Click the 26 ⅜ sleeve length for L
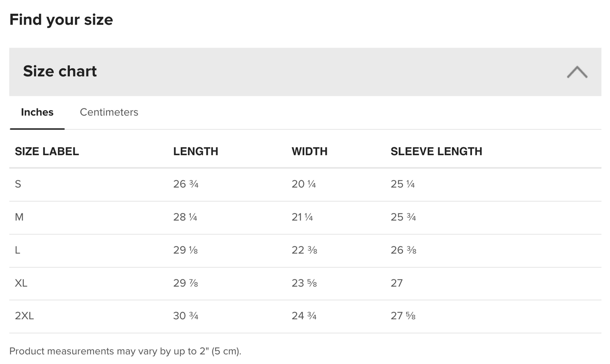This screenshot has width=610, height=364. 404,250
